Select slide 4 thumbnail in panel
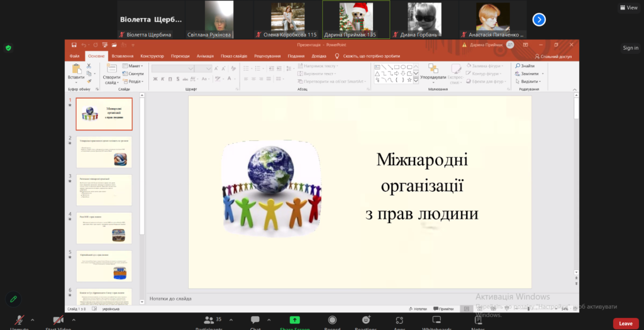Image resolution: width=644 pixels, height=330 pixels. tap(104, 228)
